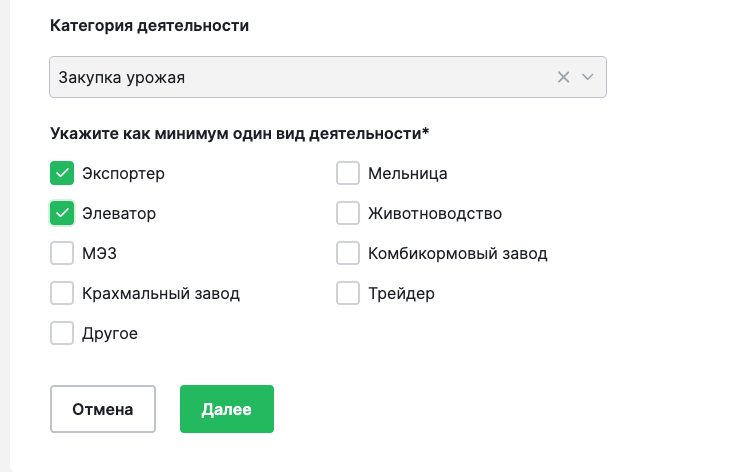This screenshot has width=744, height=472.
Task: Clear the Закупка урожая selection with X
Action: click(563, 77)
